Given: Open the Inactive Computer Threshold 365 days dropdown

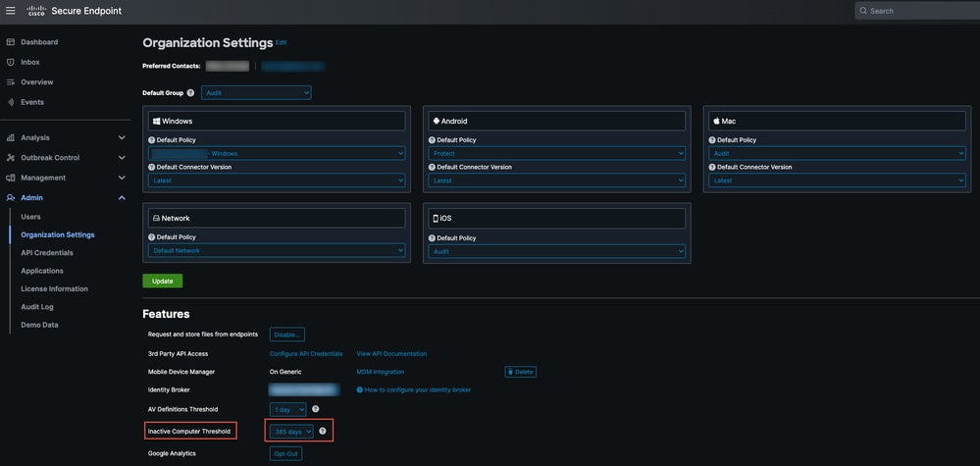Looking at the screenshot, I should point(291,432).
